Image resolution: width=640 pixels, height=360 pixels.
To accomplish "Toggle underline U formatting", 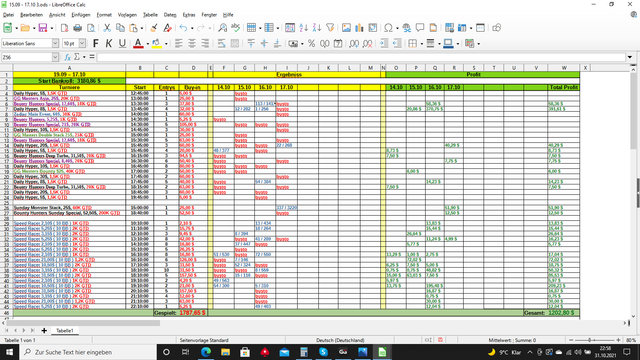I will [122, 43].
